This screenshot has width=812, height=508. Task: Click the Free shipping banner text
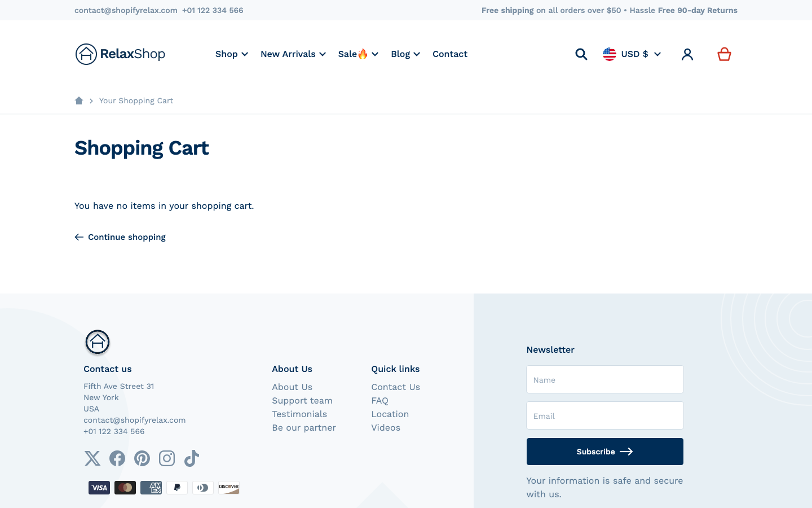point(610,10)
